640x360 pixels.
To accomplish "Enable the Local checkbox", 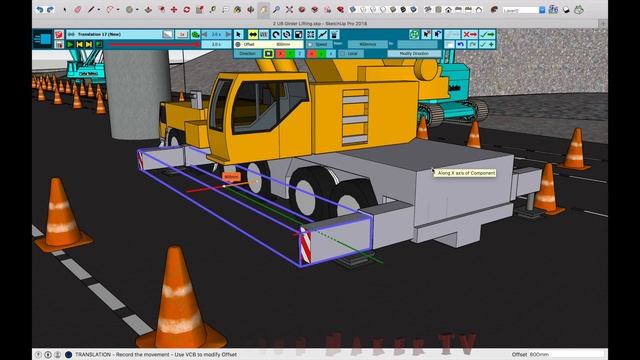I will coord(342,53).
